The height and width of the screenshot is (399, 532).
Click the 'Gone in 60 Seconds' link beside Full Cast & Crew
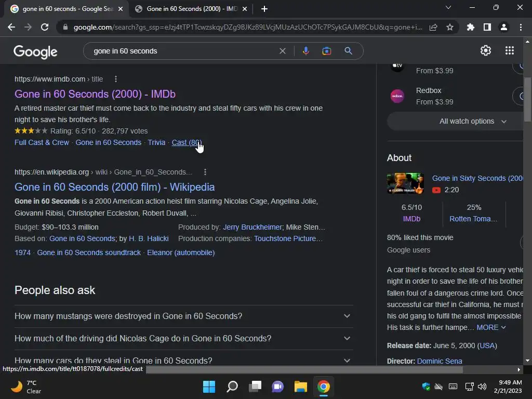108,142
